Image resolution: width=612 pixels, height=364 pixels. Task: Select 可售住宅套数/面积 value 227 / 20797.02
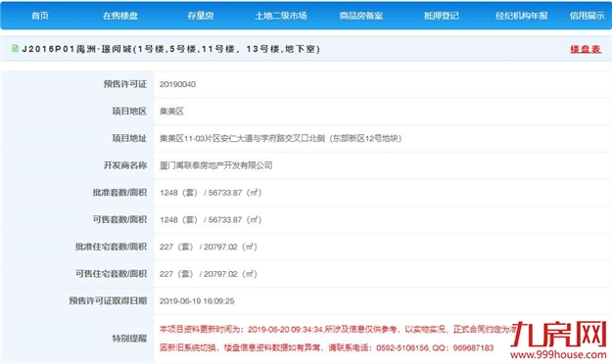[x=209, y=274]
